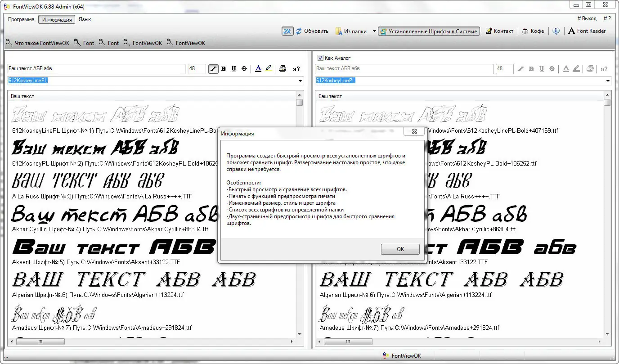This screenshot has height=364, width=619.
Task: Open the Язык menu
Action: coord(85,19)
